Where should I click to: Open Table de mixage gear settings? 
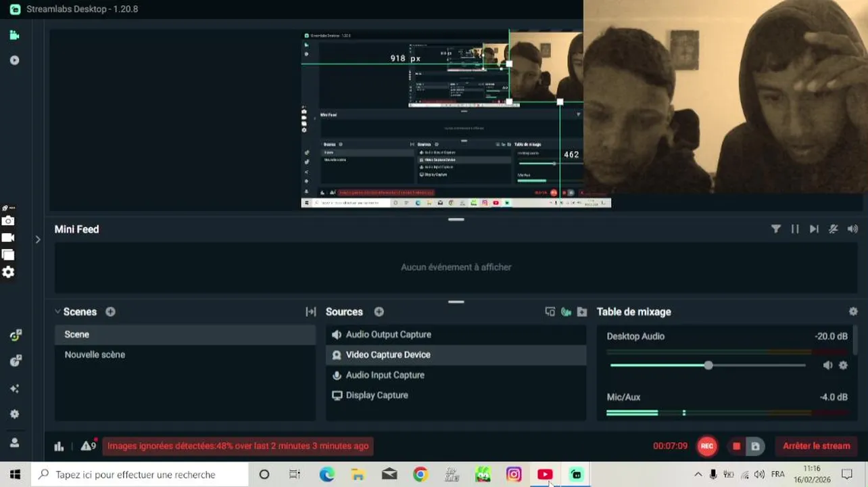[853, 312]
